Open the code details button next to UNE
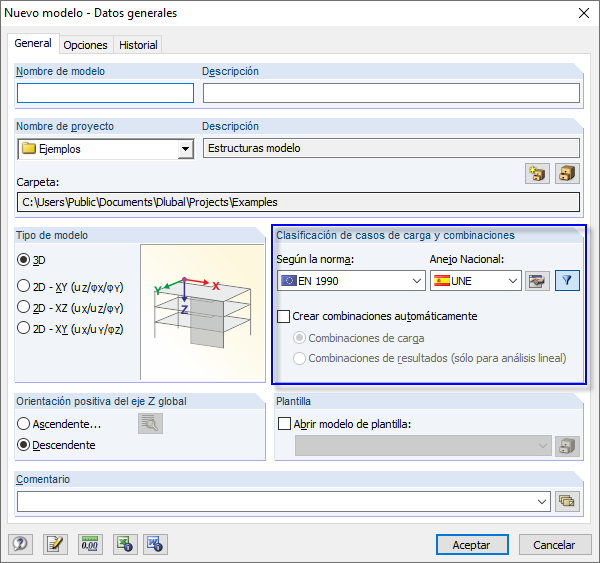The height and width of the screenshot is (563, 600). (537, 281)
